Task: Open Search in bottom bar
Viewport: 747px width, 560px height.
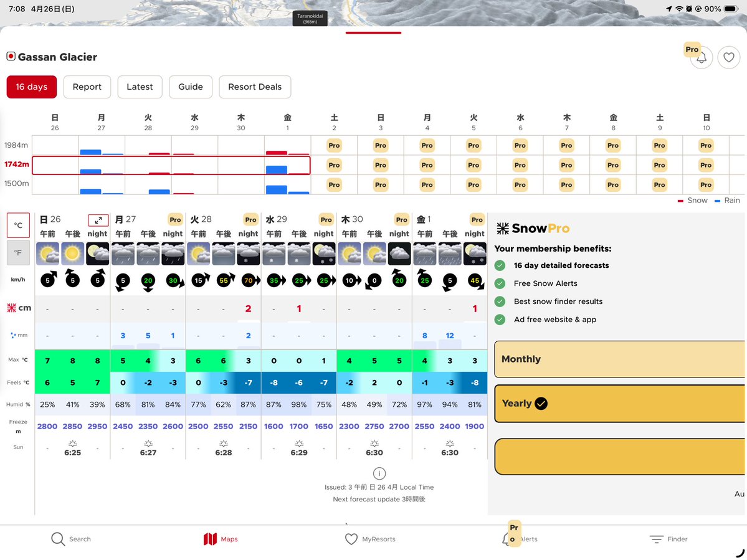Action: click(x=71, y=539)
